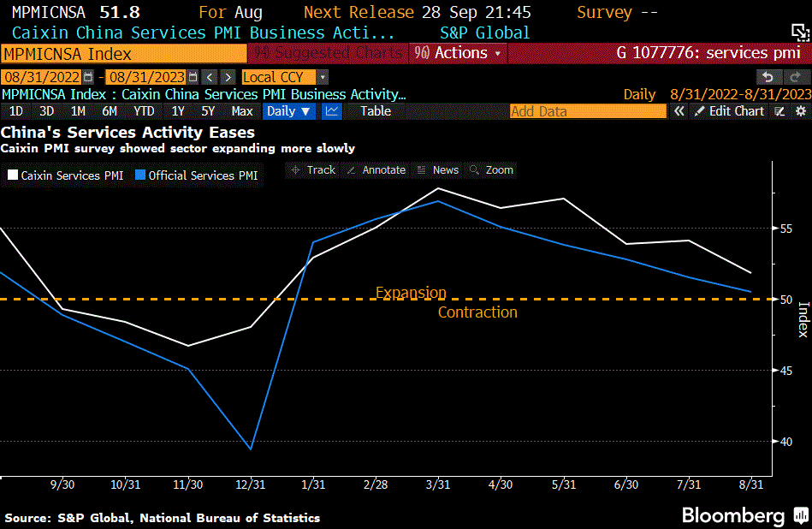The height and width of the screenshot is (529, 812).
Task: Open the end date calendar picker icon
Action: [193, 77]
